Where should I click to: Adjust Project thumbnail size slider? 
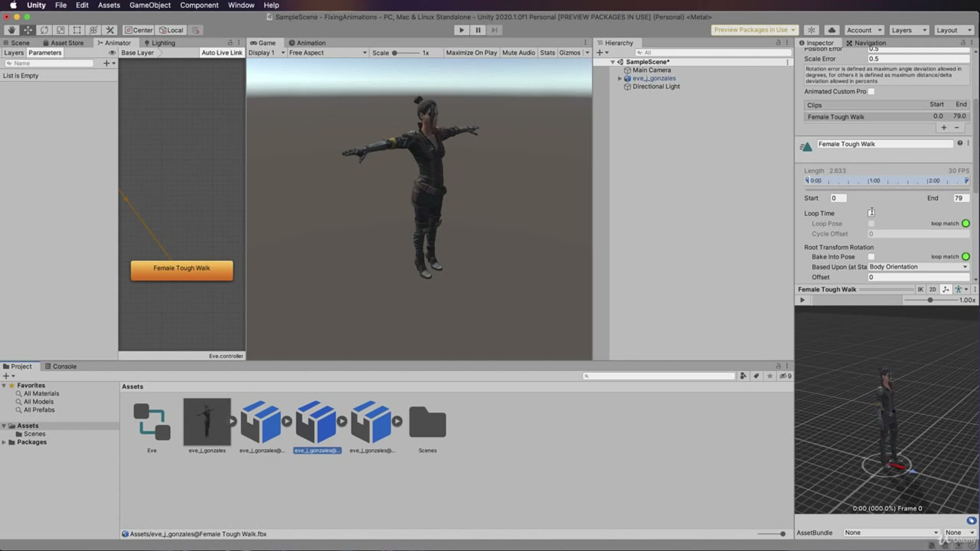coord(771,534)
